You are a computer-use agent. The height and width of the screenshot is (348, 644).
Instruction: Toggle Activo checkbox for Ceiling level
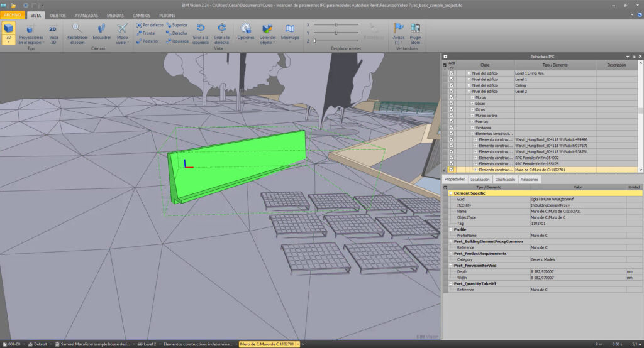click(452, 85)
